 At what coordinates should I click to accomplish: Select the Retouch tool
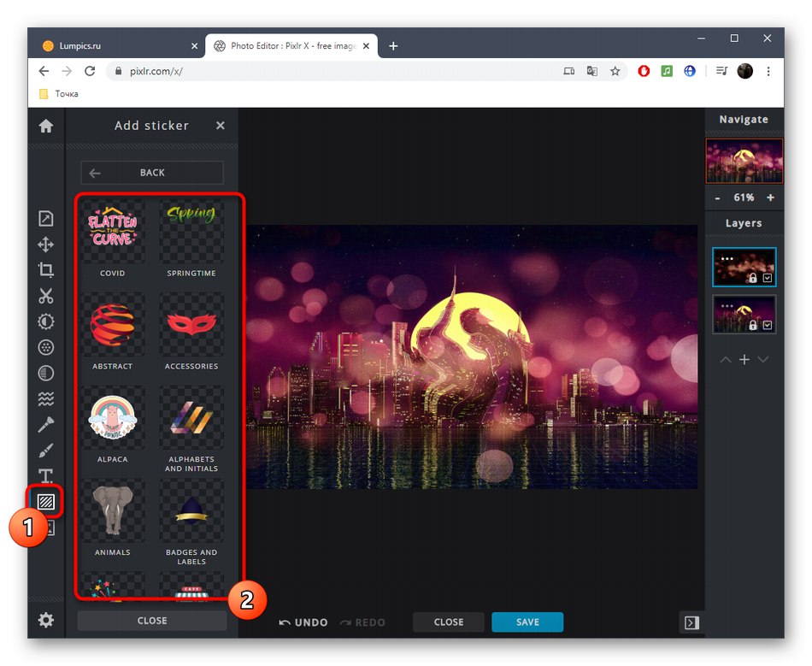[45, 425]
